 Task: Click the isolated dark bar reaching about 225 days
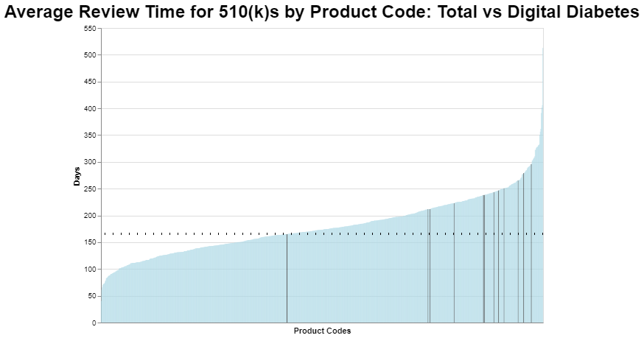[x=454, y=265]
